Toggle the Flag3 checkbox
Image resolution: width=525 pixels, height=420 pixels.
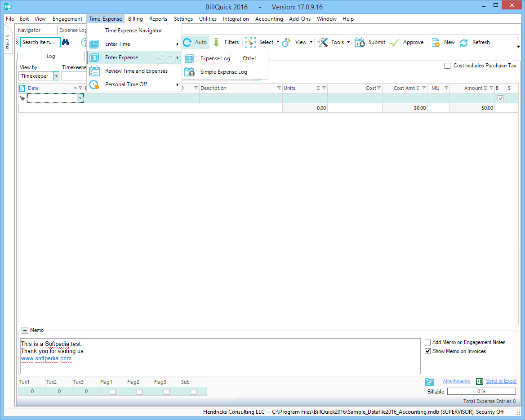[x=166, y=392]
